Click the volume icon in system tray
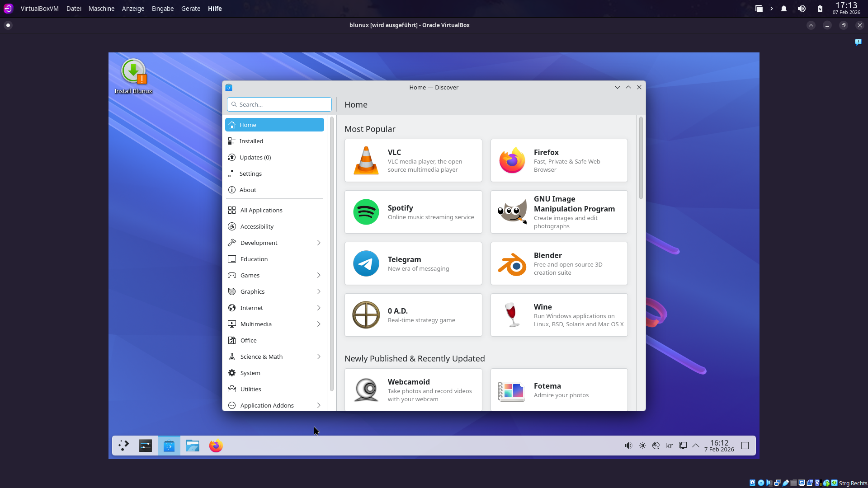The height and width of the screenshot is (488, 868). pos(628,446)
